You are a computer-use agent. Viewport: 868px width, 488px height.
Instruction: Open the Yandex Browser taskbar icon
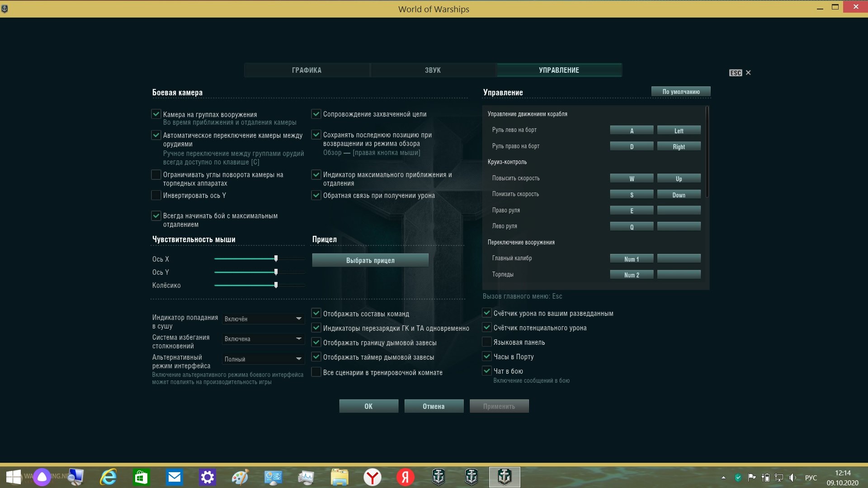pyautogui.click(x=373, y=477)
